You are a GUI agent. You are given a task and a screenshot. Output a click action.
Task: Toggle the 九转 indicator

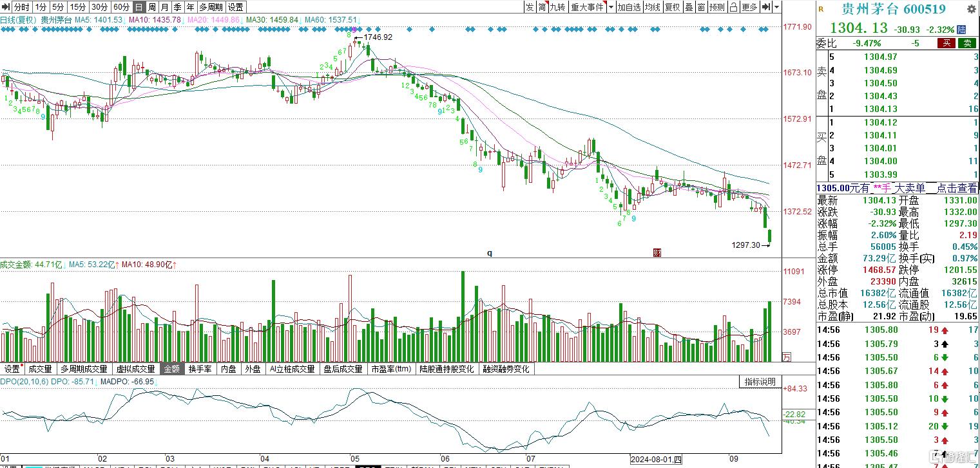click(x=558, y=7)
